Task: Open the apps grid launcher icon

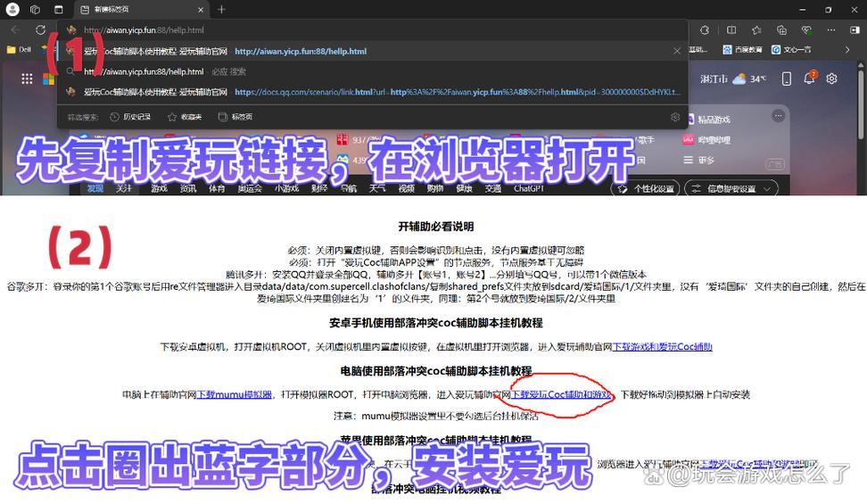Action: point(27,79)
